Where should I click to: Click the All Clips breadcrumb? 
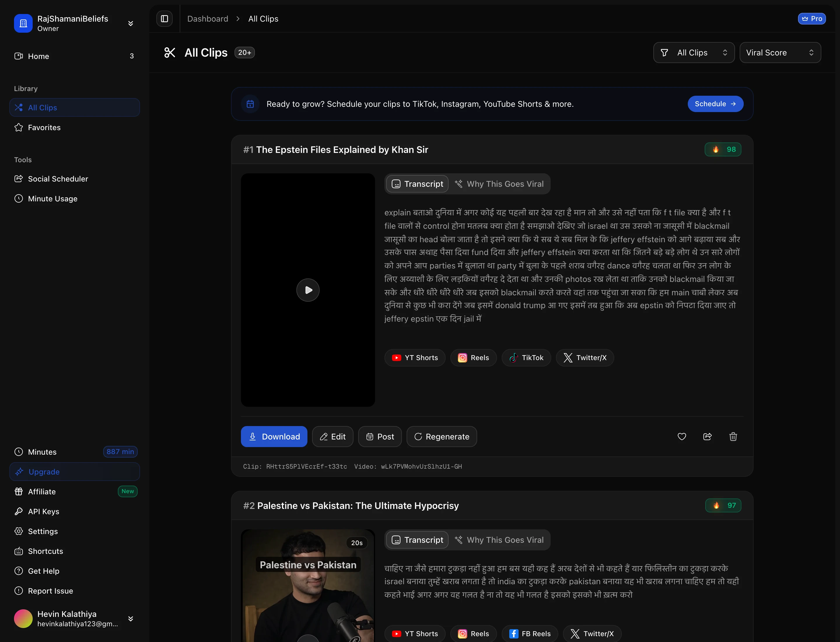point(263,19)
